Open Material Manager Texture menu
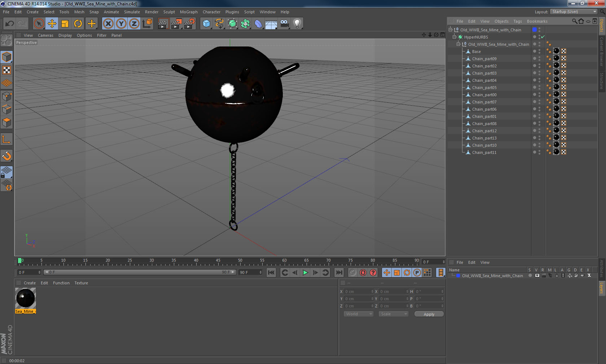Screen dimensions: 606x364 (x=81, y=283)
